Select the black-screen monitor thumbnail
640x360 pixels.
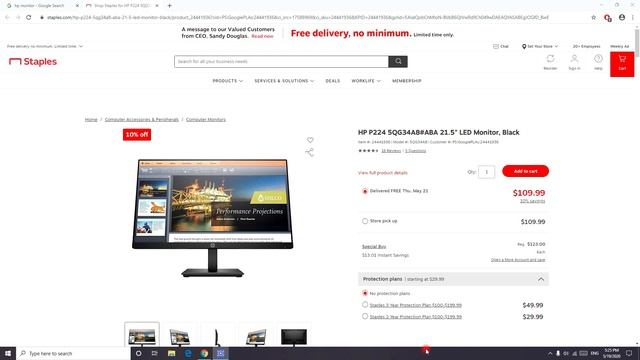pos(294,336)
